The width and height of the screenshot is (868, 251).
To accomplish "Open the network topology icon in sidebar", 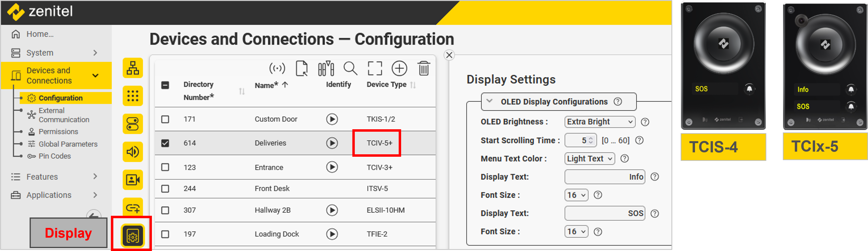I will [133, 68].
